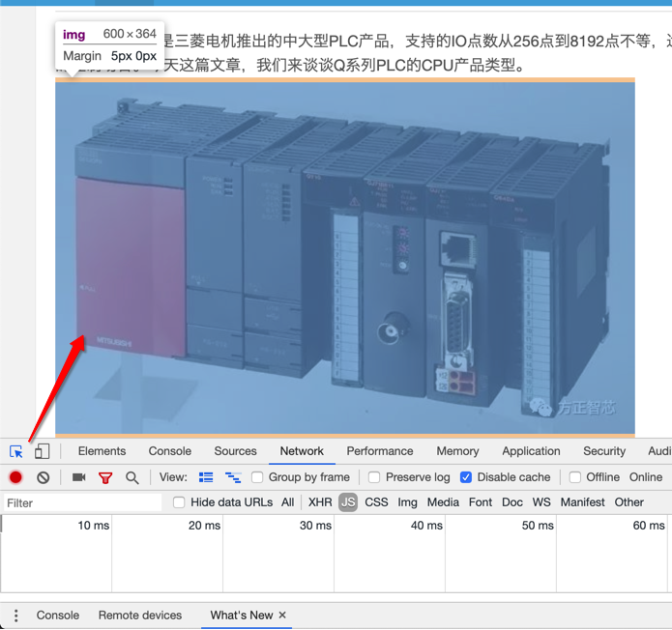Open network search magnifier
This screenshot has height=630, width=672.
tap(132, 477)
